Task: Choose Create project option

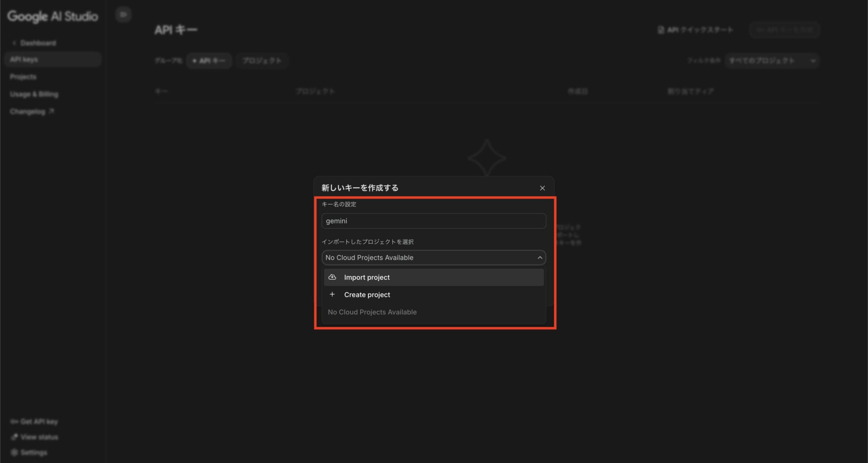Action: (367, 295)
